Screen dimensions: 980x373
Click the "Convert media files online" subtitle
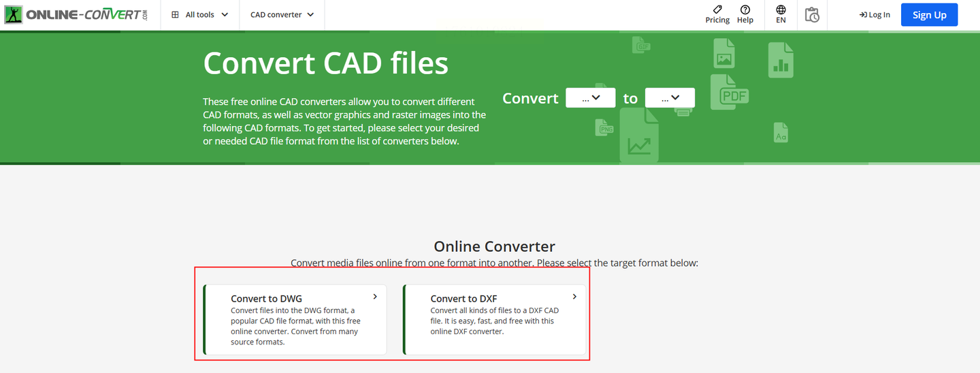pos(495,263)
